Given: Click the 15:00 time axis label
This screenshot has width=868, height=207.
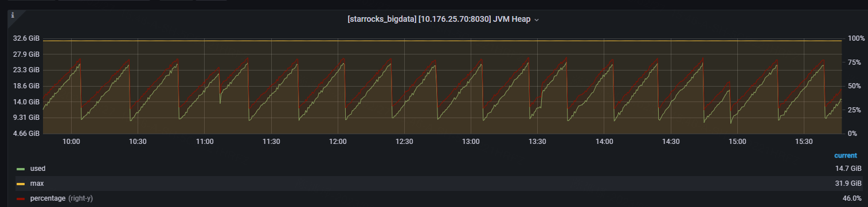Looking at the screenshot, I should (737, 142).
